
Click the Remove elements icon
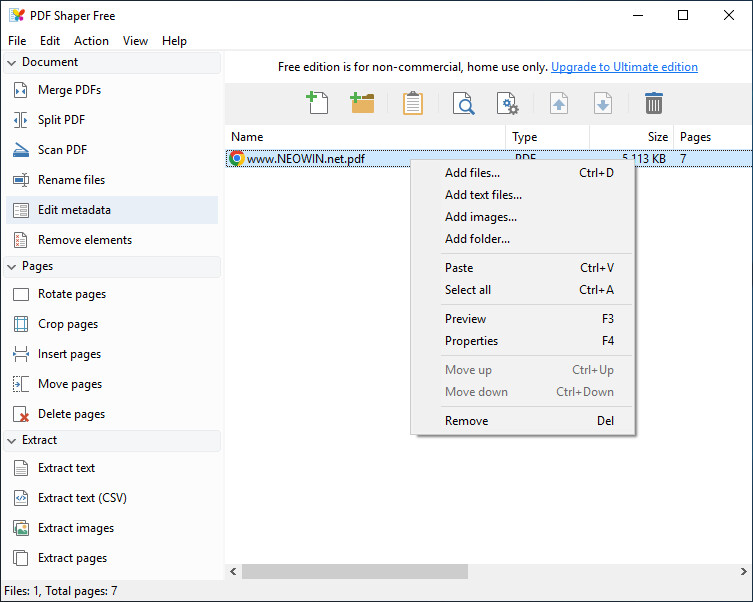coord(21,240)
